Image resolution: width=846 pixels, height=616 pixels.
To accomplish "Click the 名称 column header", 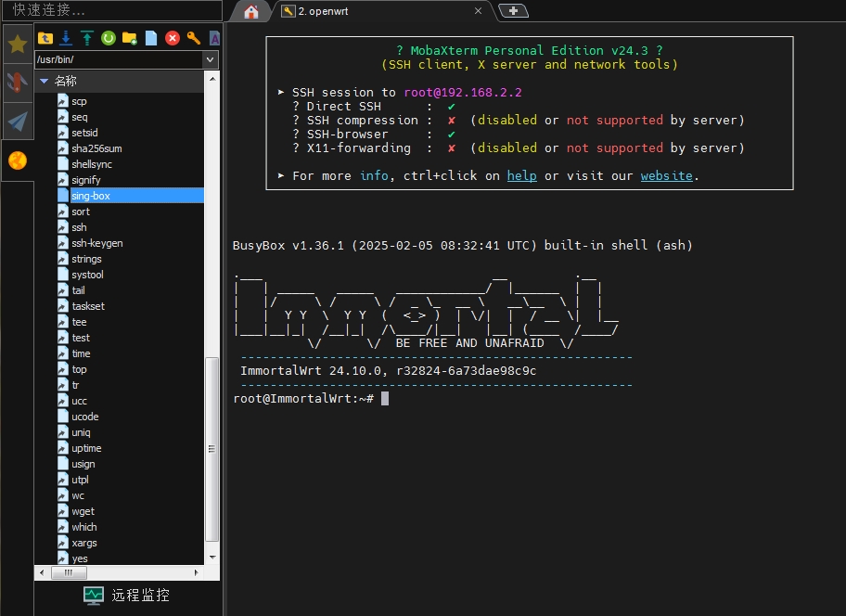I will [120, 81].
